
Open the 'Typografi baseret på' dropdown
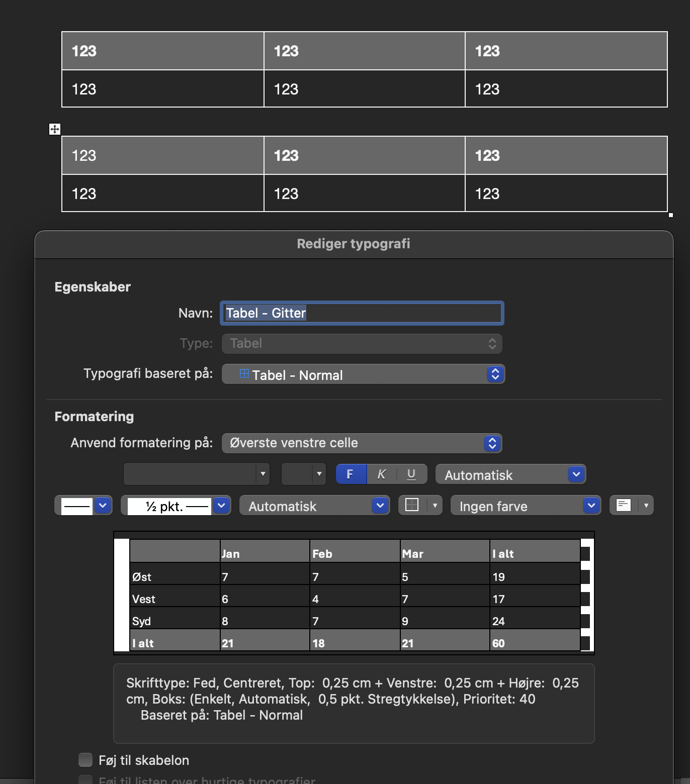pyautogui.click(x=363, y=374)
